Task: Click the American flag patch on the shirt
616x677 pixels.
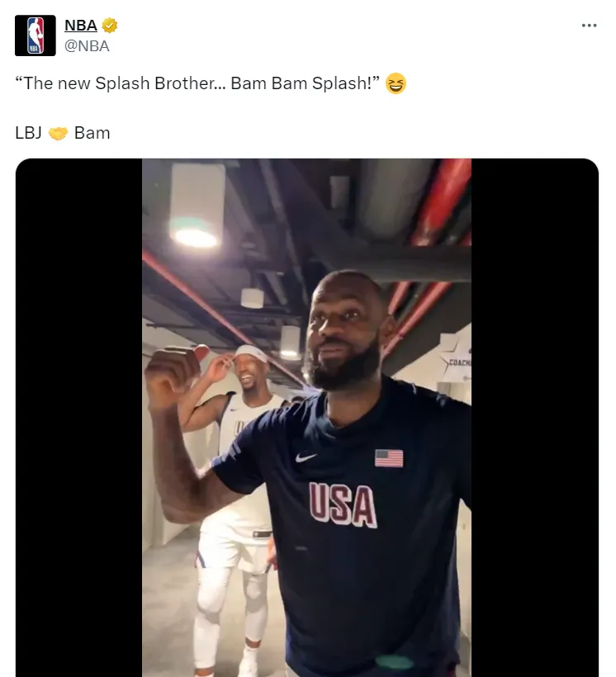Action: 389,457
